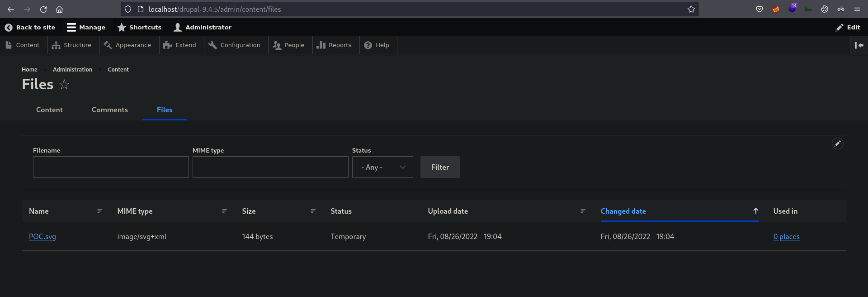The width and height of the screenshot is (868, 297).
Task: Bookmark page with star icon in address bar
Action: 691,9
